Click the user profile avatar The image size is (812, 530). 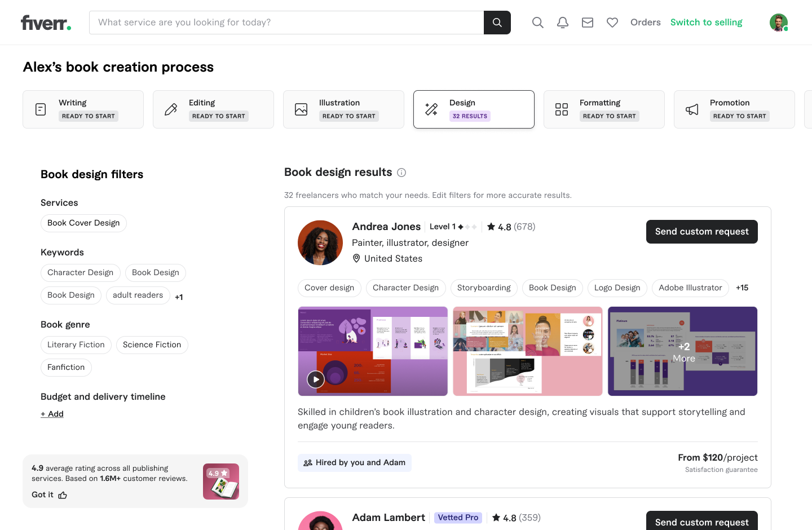click(778, 23)
